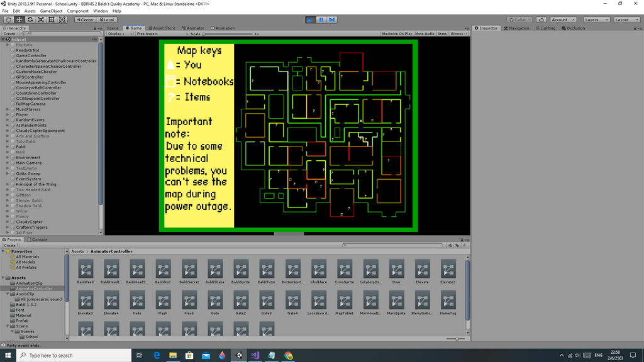Click the Center pivot button
Viewport: 644px width, 362px height.
[x=85, y=19]
